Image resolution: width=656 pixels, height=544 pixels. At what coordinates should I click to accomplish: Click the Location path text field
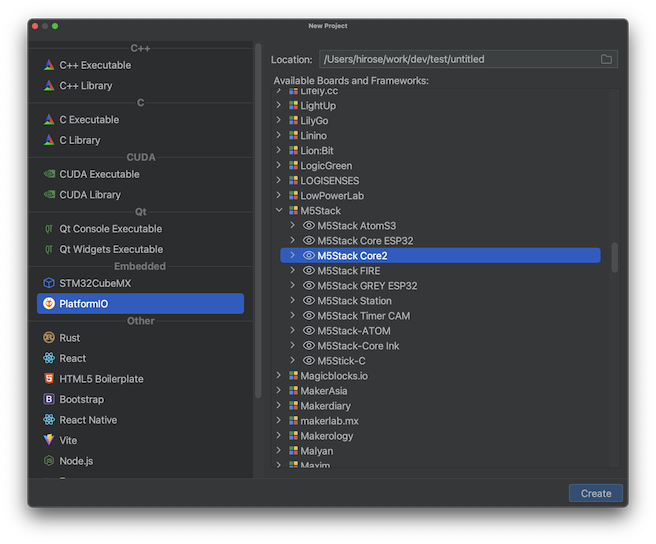click(457, 59)
